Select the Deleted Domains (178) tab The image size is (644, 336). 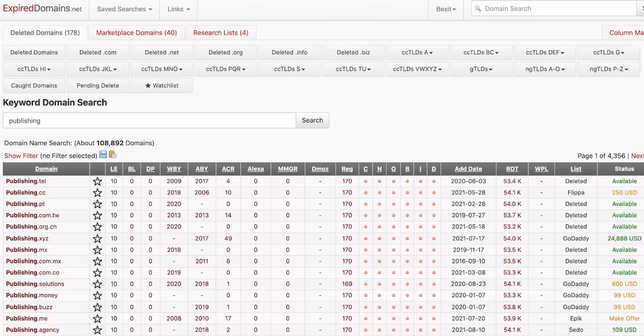(45, 33)
